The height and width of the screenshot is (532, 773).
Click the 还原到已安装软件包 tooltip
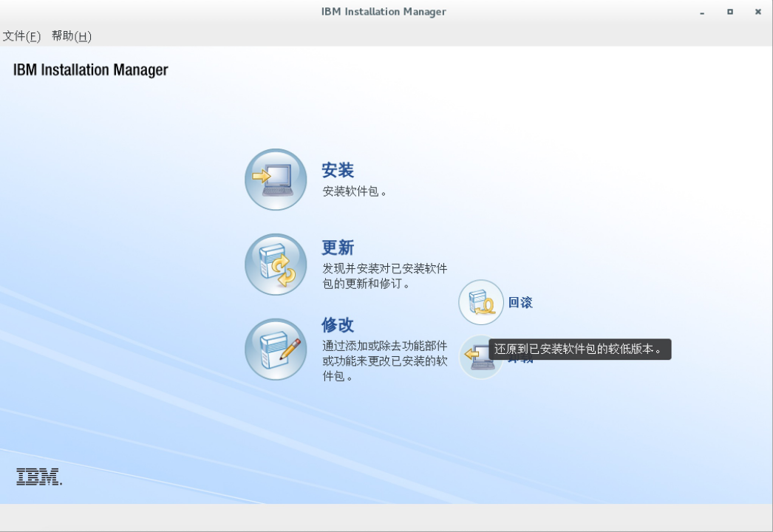tap(580, 349)
